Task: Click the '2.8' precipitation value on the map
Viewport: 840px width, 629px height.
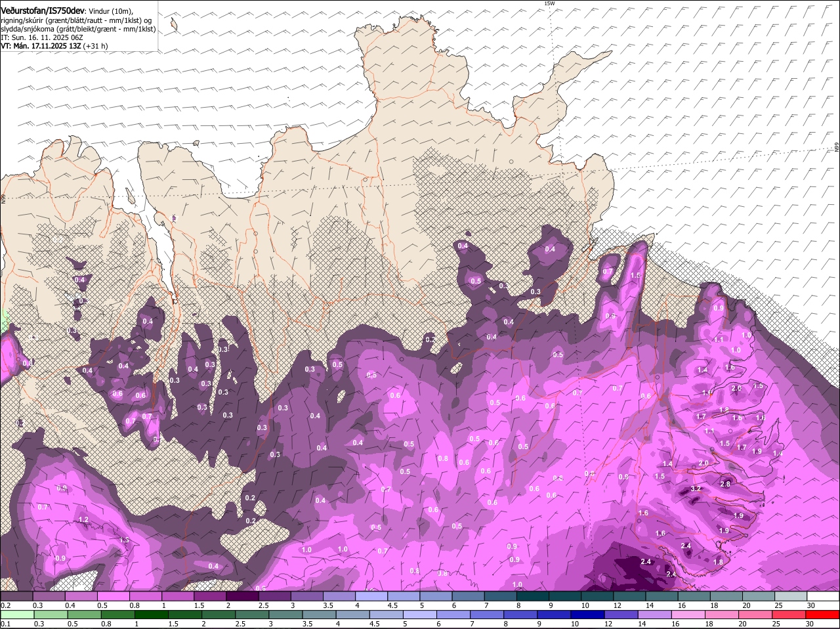Action: tap(725, 484)
